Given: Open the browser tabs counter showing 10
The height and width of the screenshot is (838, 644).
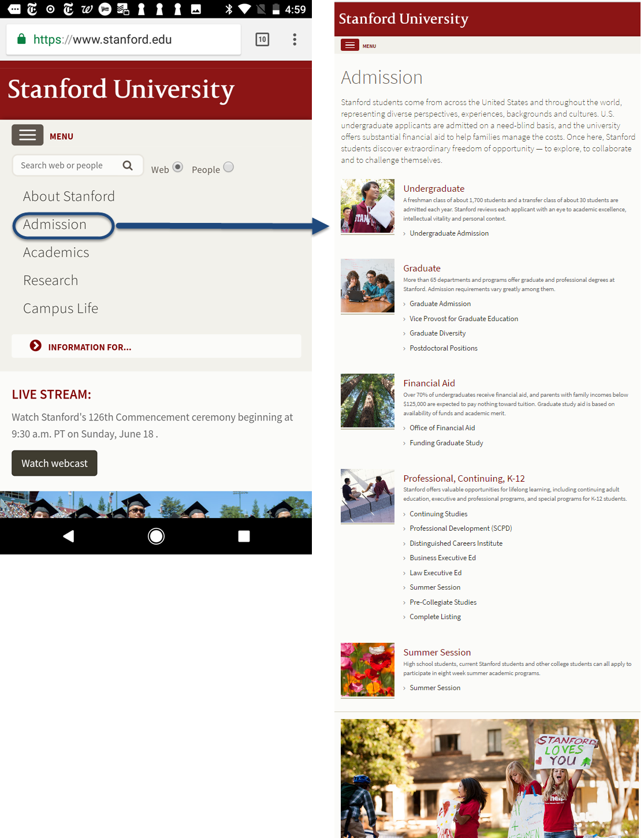Looking at the screenshot, I should [262, 39].
